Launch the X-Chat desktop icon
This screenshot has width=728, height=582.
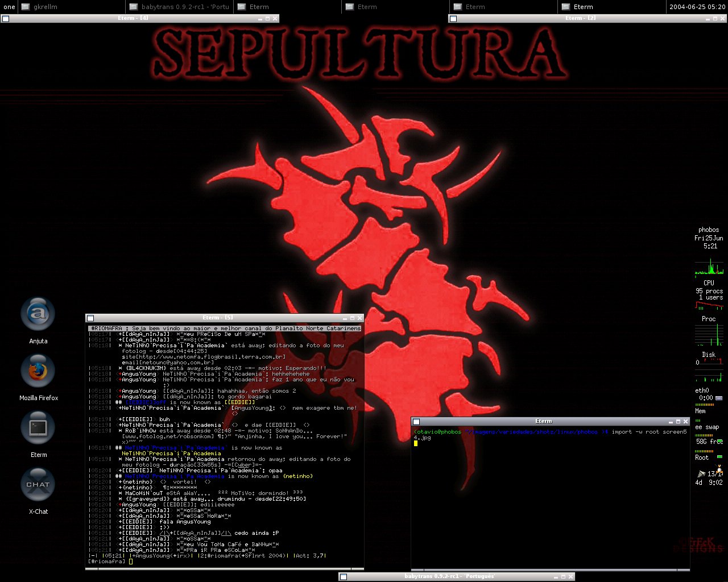point(38,484)
